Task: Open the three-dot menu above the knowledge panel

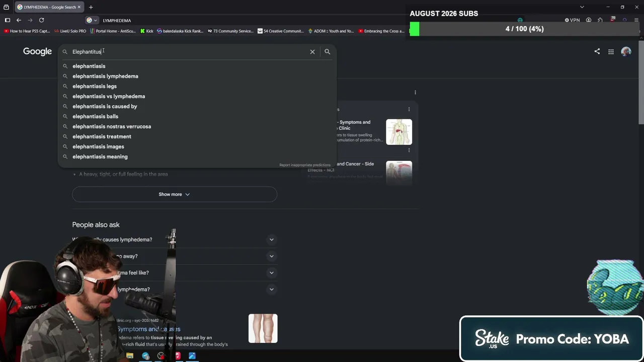Action: (x=415, y=93)
